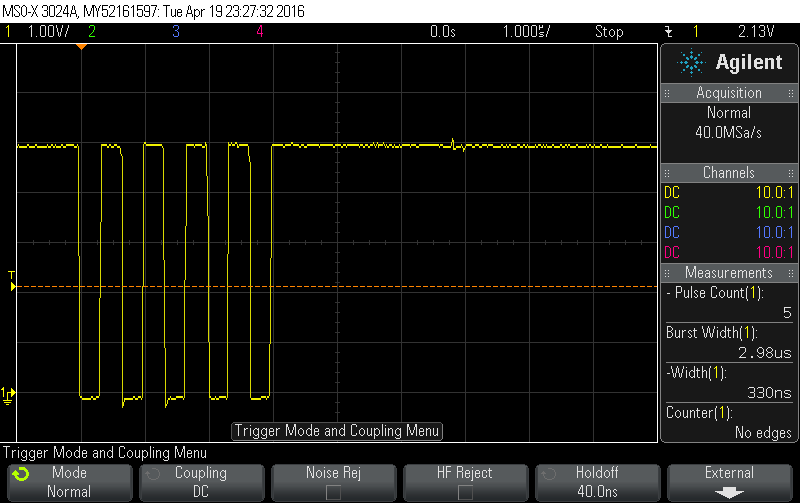Select the Acquisition panel header
800x503 pixels.
729,93
